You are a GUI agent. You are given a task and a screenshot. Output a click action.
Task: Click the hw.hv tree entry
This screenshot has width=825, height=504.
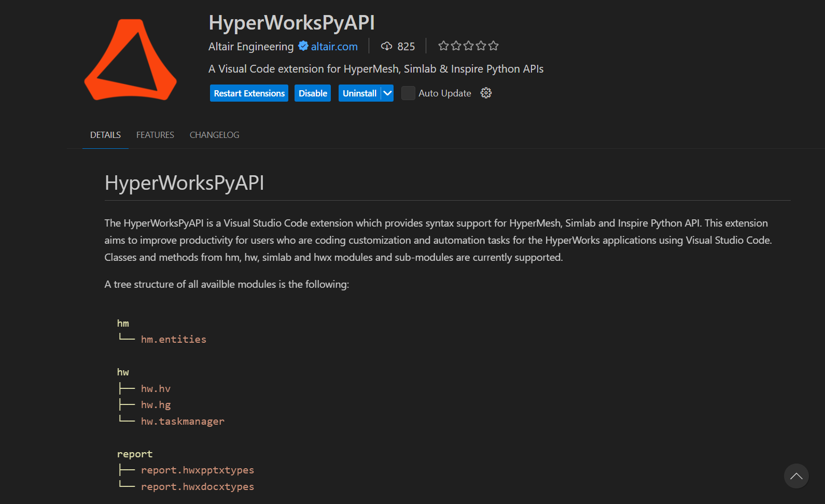(156, 389)
